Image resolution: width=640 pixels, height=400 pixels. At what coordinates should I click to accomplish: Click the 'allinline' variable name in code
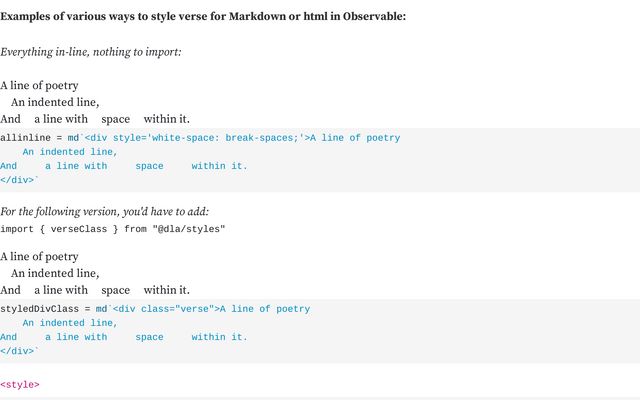coord(25,138)
